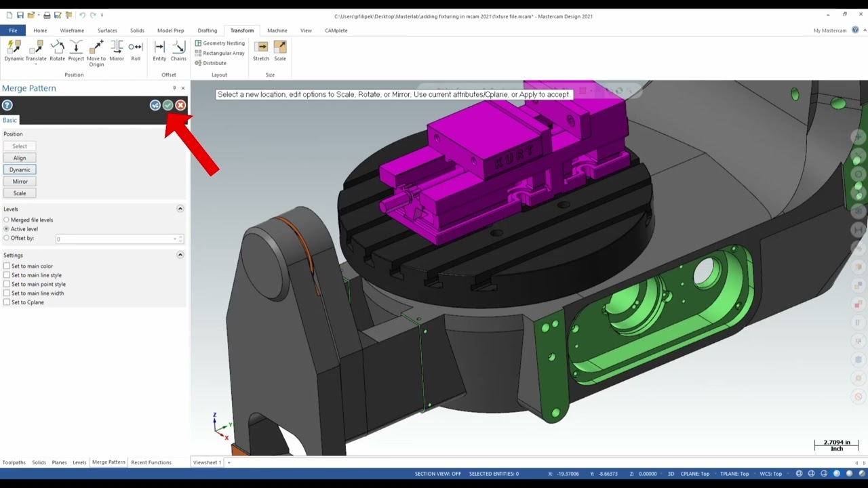Switch to the Wireframe ribbon tab

pos(72,30)
